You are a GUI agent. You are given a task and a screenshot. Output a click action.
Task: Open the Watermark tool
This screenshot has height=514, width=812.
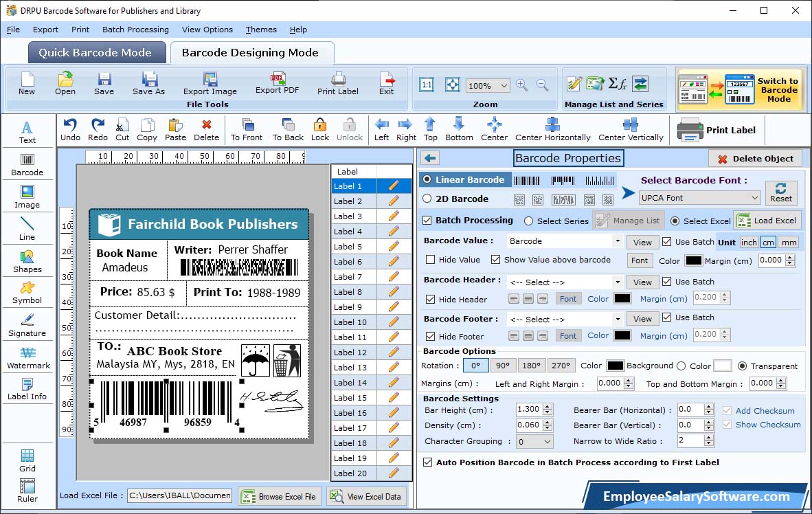tap(28, 358)
